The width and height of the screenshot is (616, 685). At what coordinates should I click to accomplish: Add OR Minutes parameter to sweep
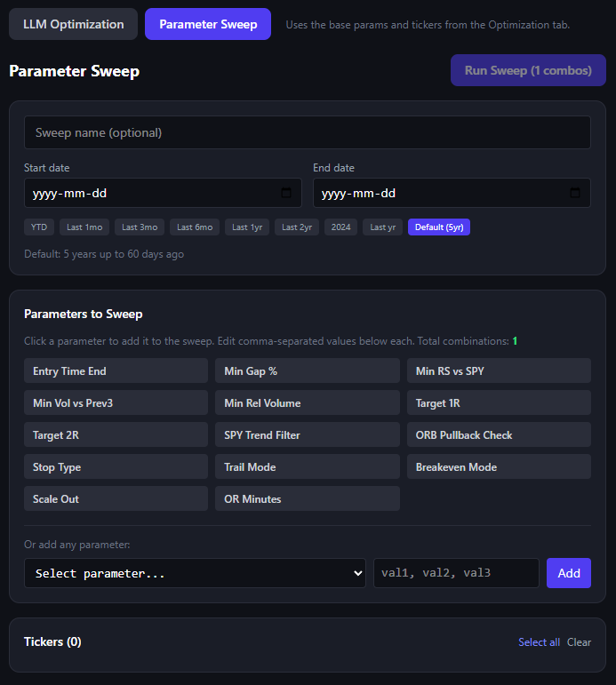pos(308,498)
